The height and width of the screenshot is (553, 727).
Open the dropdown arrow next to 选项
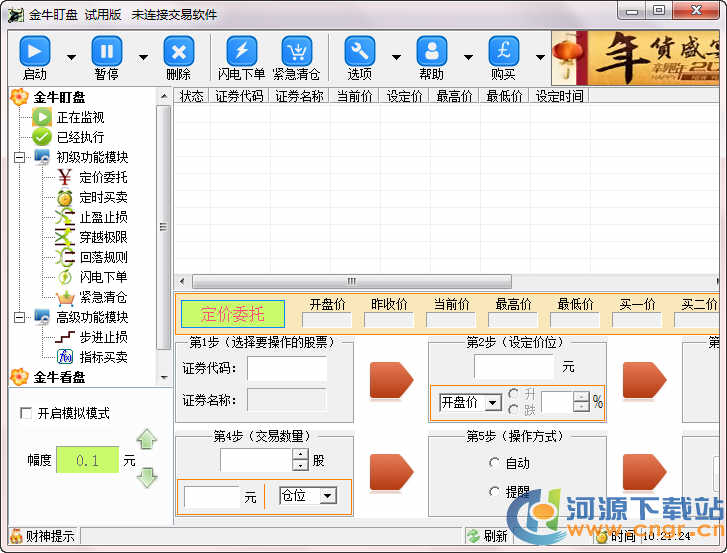click(x=396, y=57)
